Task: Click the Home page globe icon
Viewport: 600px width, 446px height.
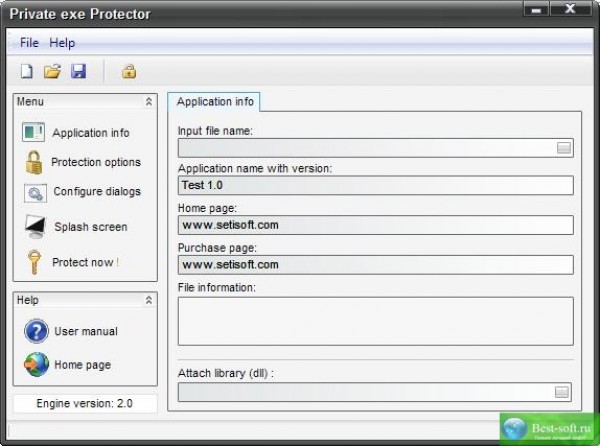Action: (x=36, y=365)
